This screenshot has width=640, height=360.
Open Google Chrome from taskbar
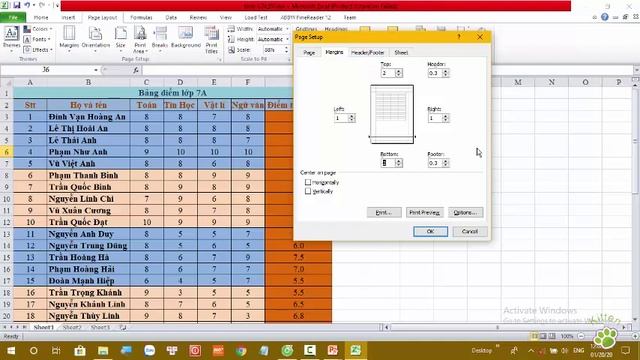point(241,350)
